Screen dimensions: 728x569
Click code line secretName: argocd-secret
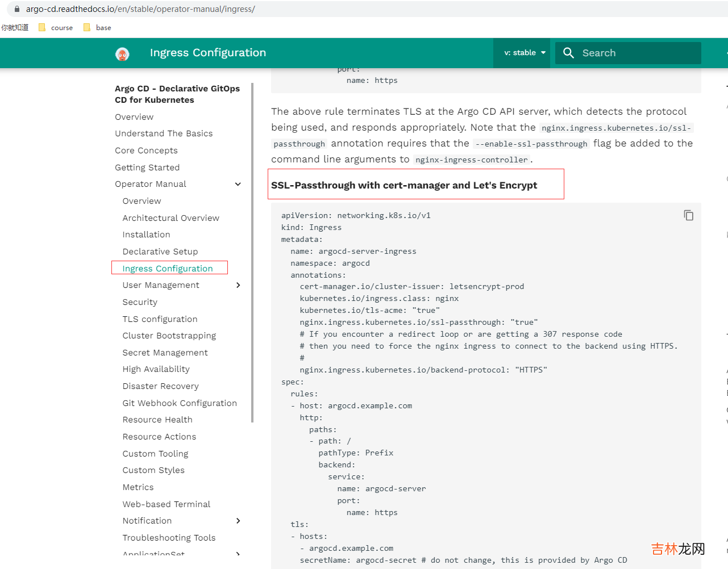463,560
